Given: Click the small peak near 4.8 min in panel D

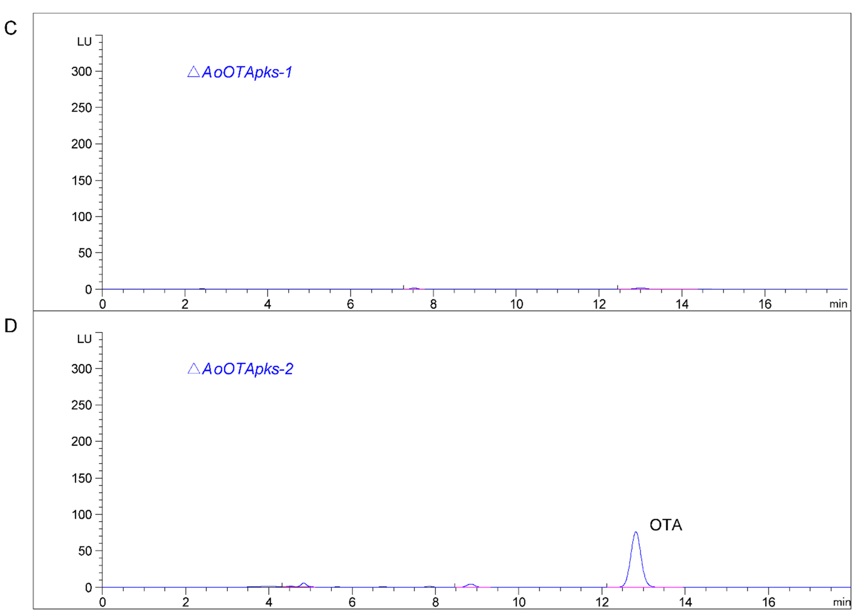Looking at the screenshot, I should (303, 584).
